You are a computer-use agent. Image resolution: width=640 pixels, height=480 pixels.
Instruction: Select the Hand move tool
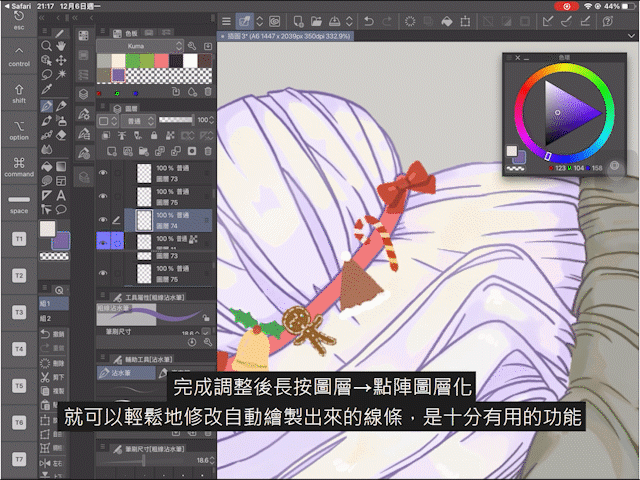61,46
